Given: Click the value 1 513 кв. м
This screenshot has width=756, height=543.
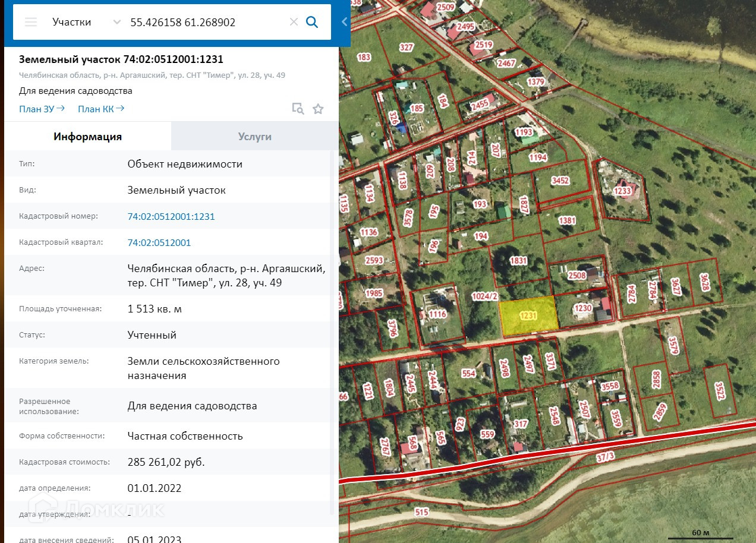Looking at the screenshot, I should (155, 309).
